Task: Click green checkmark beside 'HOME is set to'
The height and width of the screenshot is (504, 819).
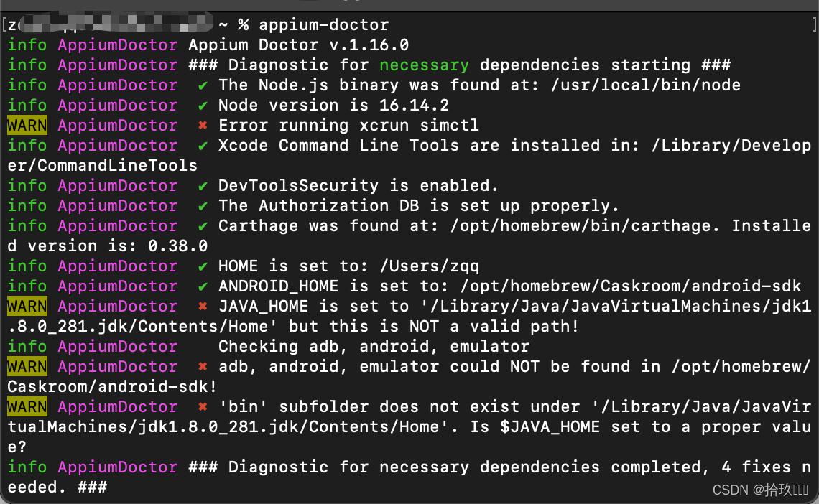Action: [203, 266]
